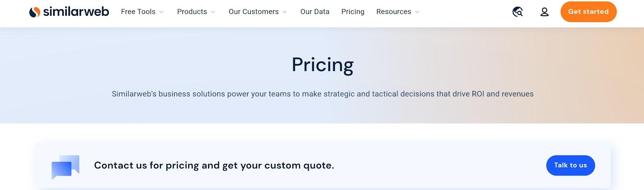Expand the chevron beside Free Tools
This screenshot has height=190, width=644.
coord(161,12)
